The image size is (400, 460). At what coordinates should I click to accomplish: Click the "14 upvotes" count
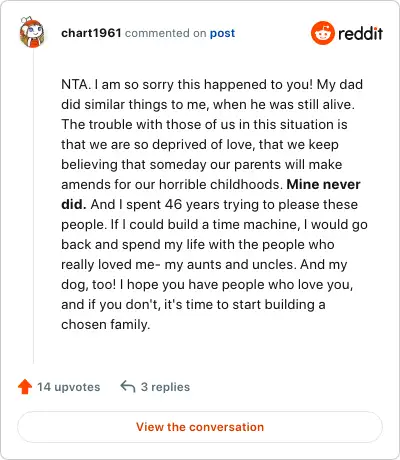tap(69, 387)
